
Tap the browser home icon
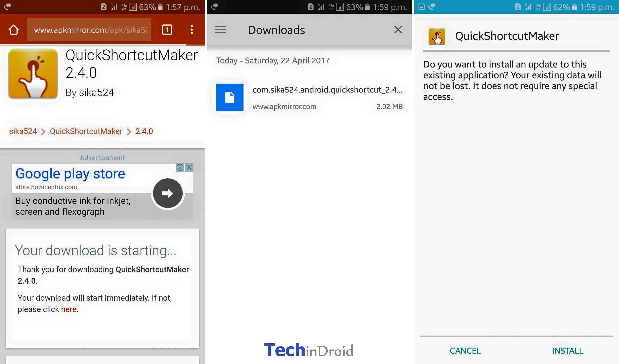tap(13, 30)
